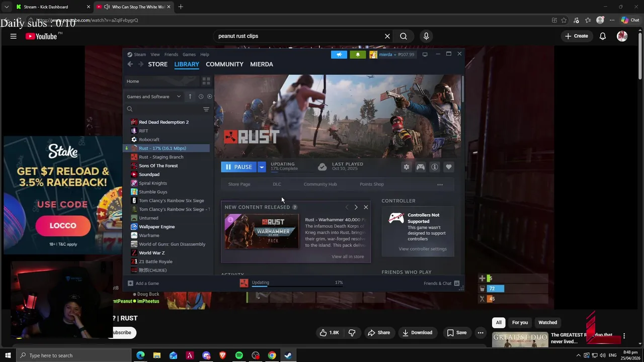Open Rust Warhammer 40,000 pack thumbnail
This screenshot has height=362, width=644.
[262, 231]
